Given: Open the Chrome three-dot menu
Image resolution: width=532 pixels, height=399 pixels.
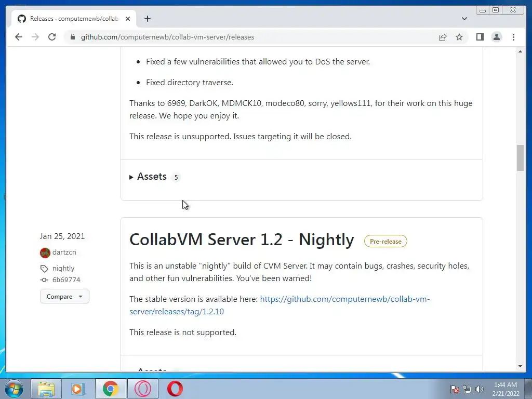Looking at the screenshot, I should [513, 37].
